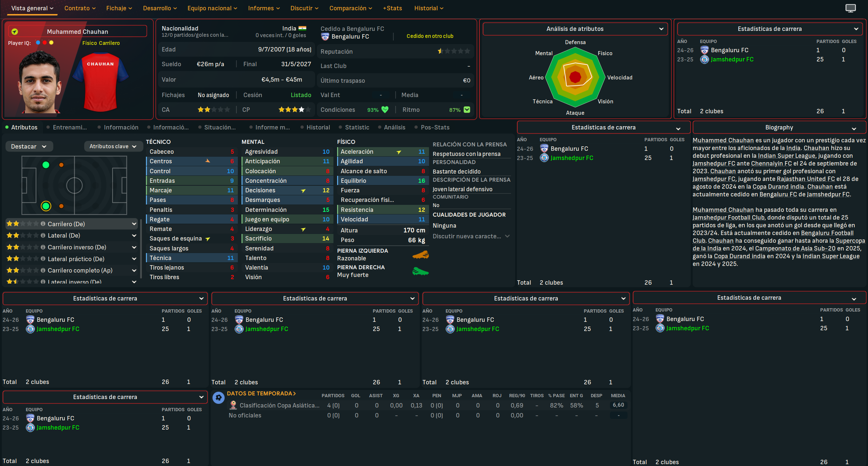Open the Destacar dropdown
Image resolution: width=868 pixels, height=466 pixels.
click(x=29, y=146)
